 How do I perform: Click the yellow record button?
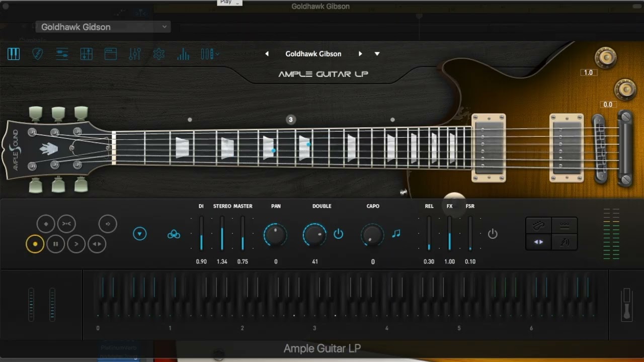pyautogui.click(x=35, y=244)
